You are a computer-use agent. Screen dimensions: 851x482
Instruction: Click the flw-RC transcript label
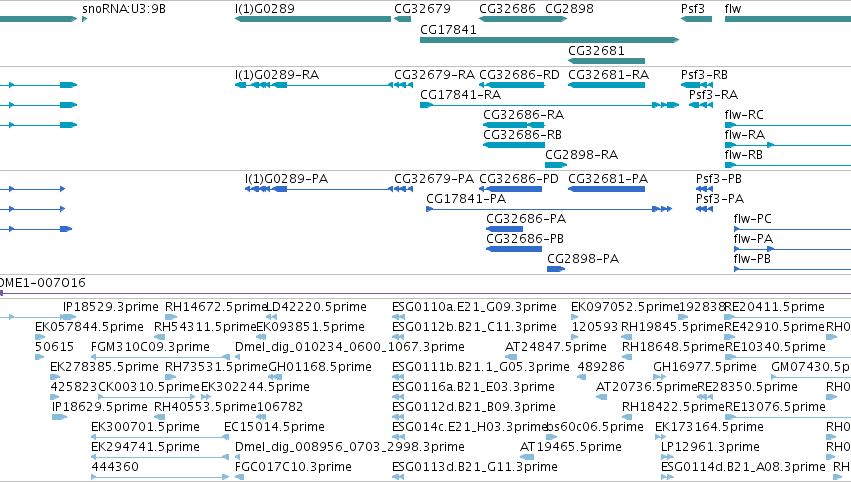tap(744, 115)
